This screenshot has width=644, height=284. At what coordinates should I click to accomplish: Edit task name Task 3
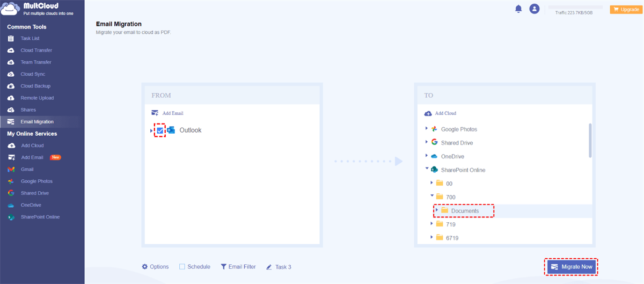click(279, 267)
